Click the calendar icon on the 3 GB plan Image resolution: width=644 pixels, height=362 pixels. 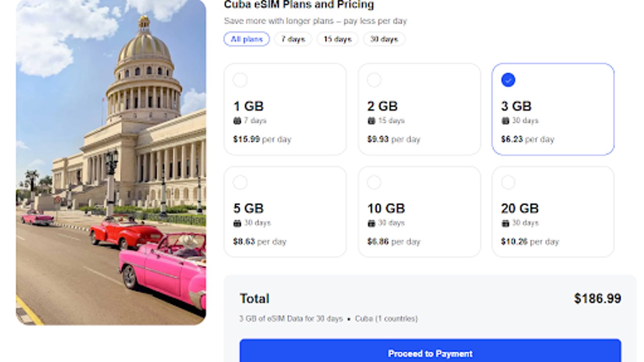[x=505, y=121]
